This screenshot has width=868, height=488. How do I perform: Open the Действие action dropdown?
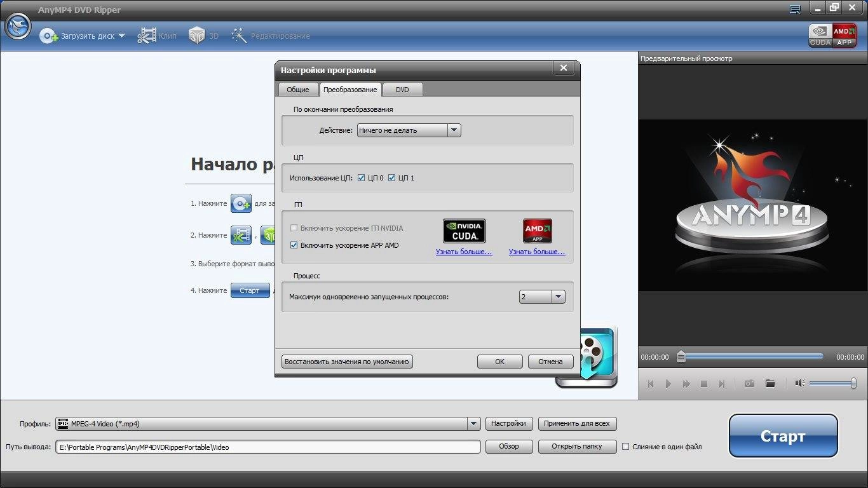(x=409, y=130)
